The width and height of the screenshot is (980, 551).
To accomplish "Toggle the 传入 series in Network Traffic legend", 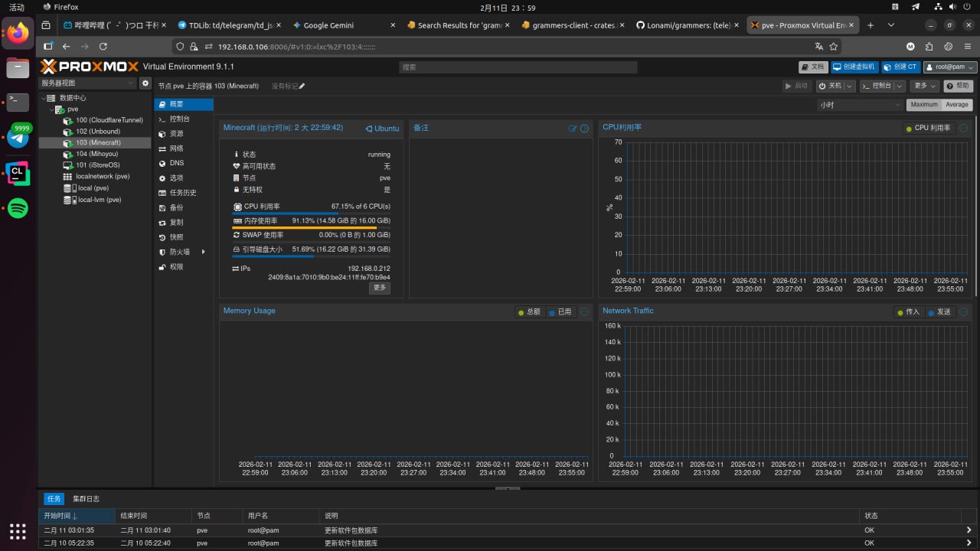I will [x=908, y=312].
